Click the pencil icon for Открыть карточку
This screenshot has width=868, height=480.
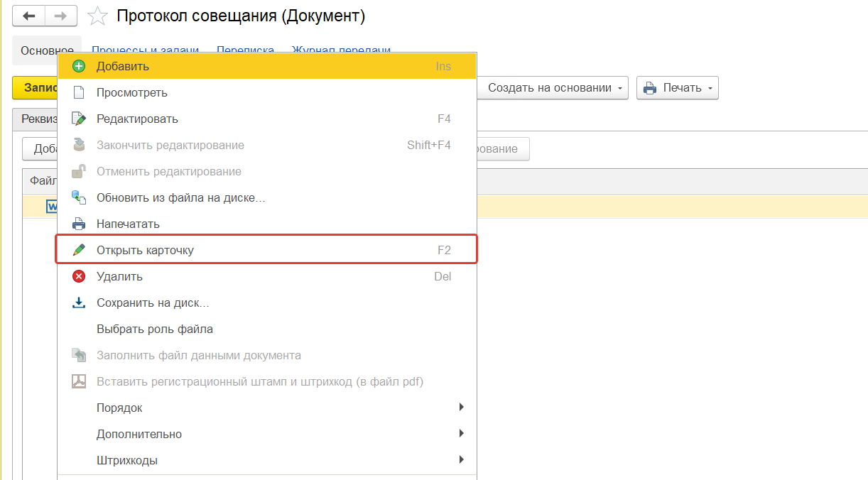pos(79,250)
